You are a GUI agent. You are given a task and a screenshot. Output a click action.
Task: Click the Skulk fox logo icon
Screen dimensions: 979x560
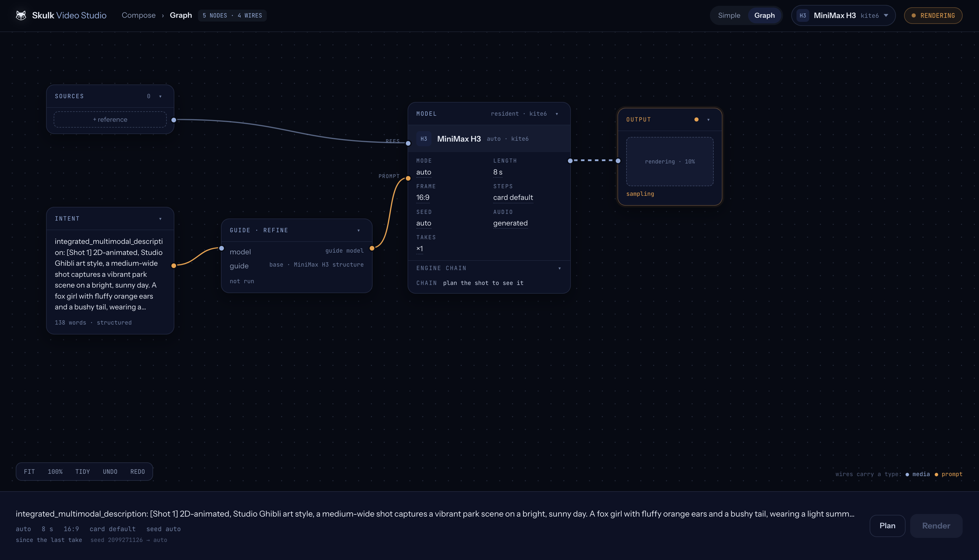(21, 15)
